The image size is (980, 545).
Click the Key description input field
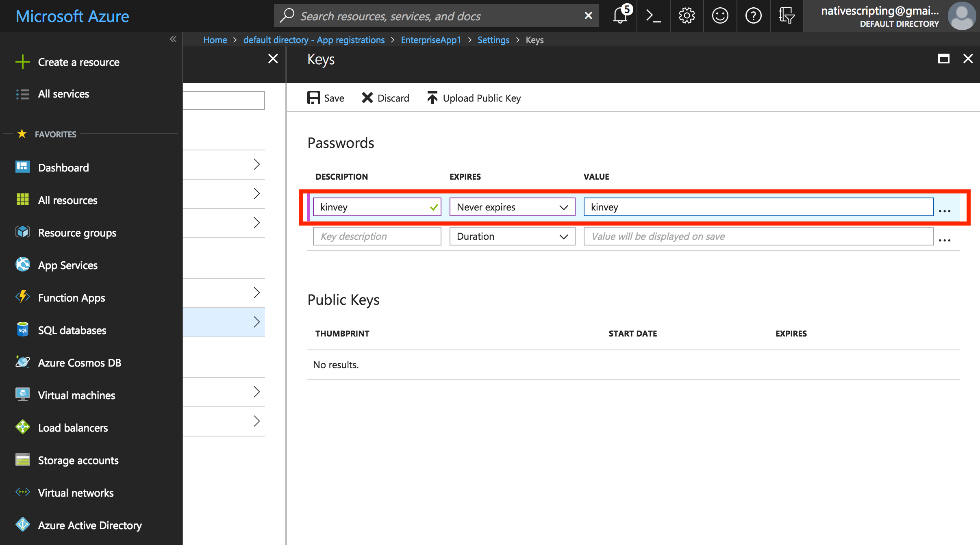point(377,236)
